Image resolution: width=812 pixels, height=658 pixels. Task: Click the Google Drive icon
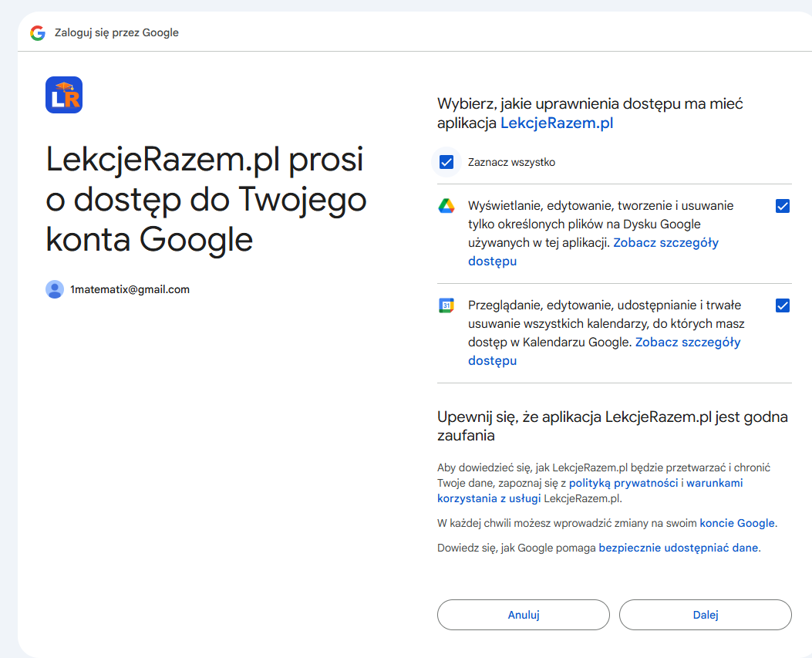coord(446,206)
